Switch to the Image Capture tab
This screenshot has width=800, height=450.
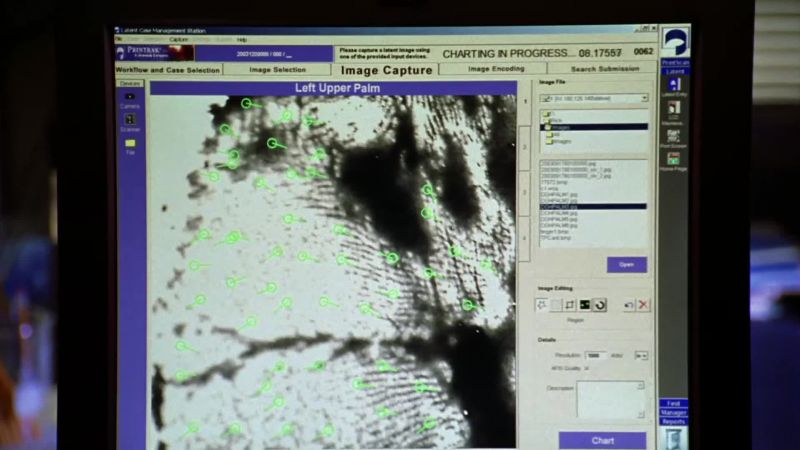click(386, 70)
